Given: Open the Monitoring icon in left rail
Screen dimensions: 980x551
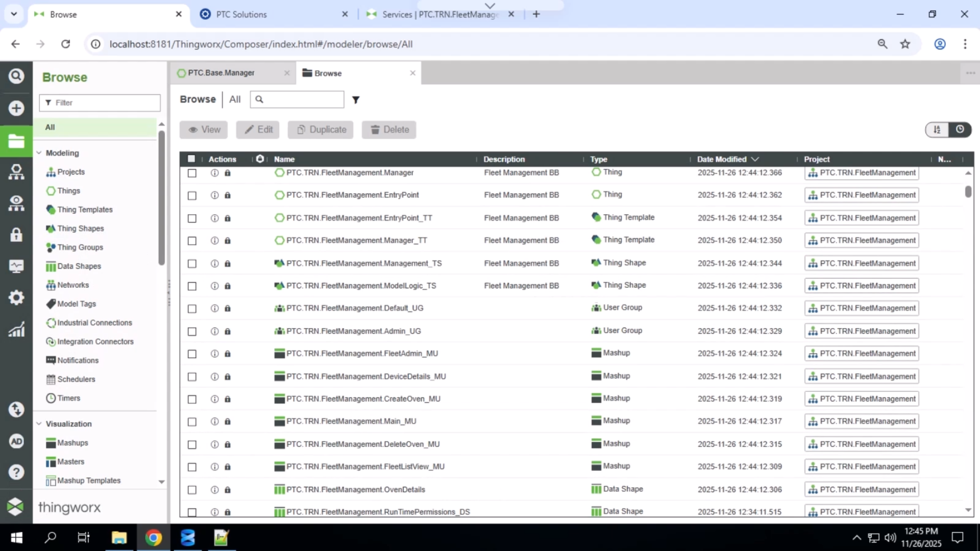Looking at the screenshot, I should pyautogui.click(x=16, y=266).
